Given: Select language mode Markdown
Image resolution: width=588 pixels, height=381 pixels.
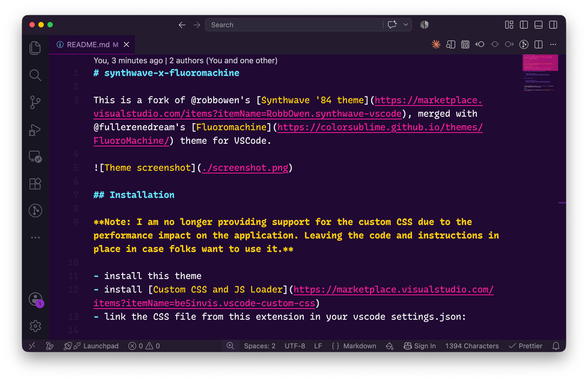Looking at the screenshot, I should pos(360,346).
